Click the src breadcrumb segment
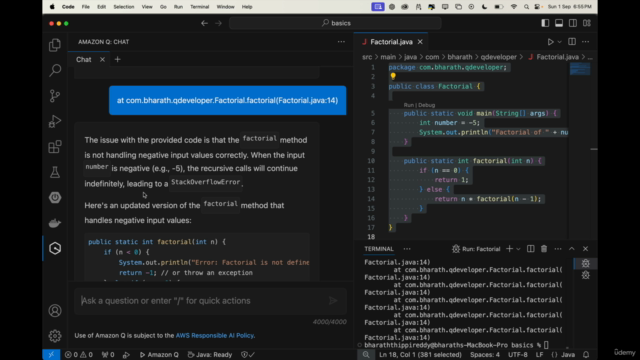Image resolution: width=640 pixels, height=360 pixels. [x=367, y=57]
